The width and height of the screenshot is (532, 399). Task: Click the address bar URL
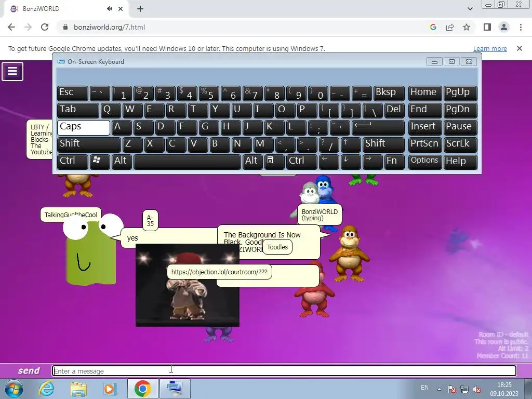coord(109,27)
